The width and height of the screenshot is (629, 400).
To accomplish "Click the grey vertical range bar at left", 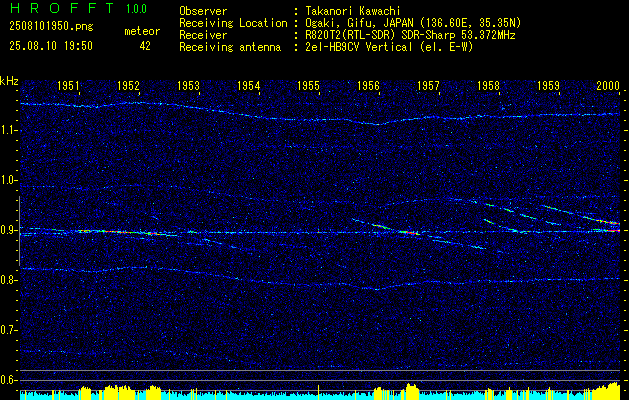I will coord(19,231).
